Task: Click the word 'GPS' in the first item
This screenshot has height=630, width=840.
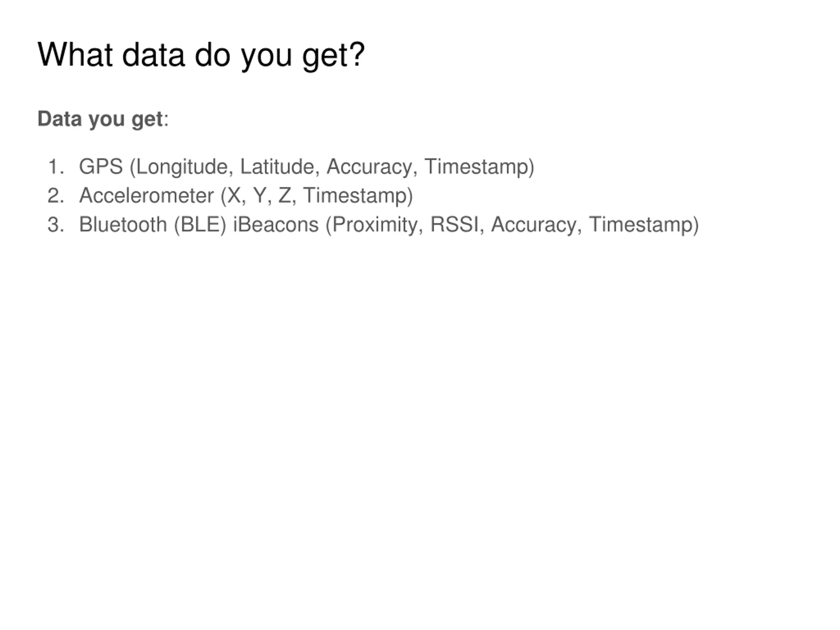Action: pos(101,167)
